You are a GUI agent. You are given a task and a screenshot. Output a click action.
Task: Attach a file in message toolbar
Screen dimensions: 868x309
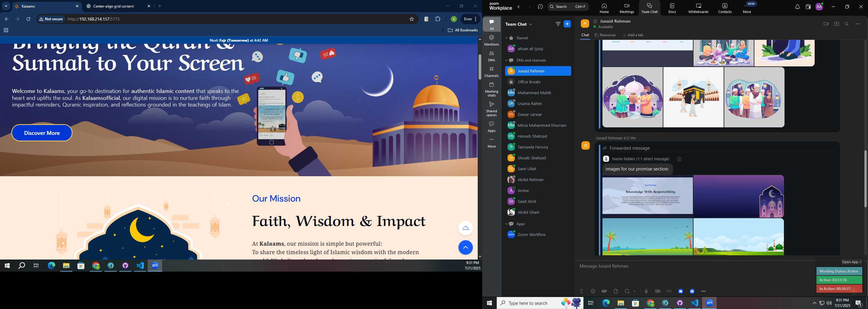tap(616, 291)
